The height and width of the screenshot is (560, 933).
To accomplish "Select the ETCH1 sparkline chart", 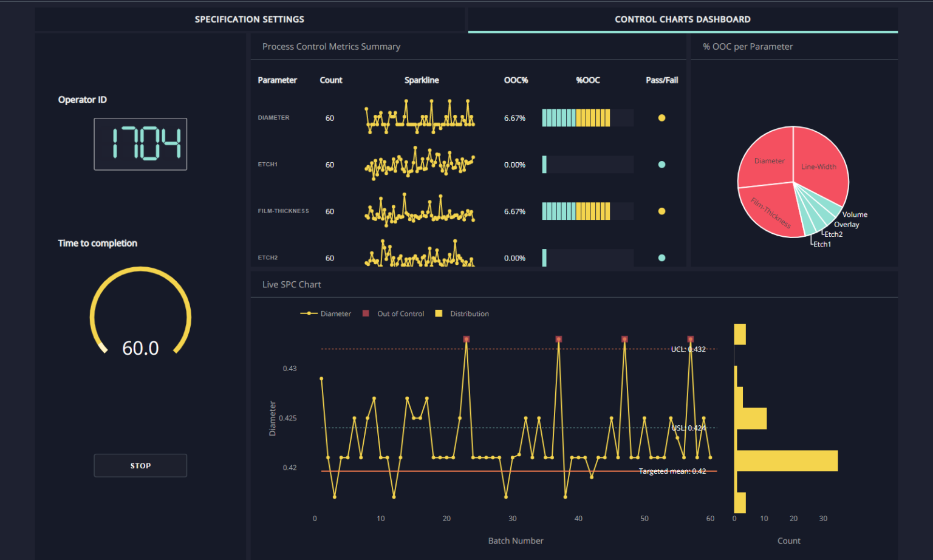I will tap(420, 164).
